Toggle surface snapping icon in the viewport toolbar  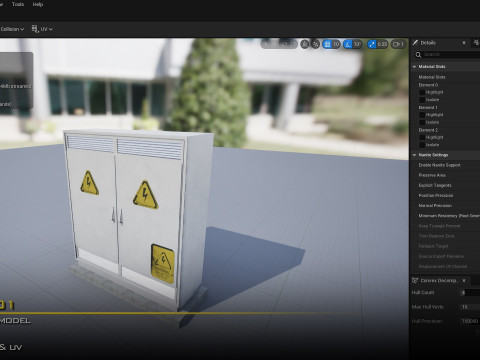click(x=305, y=44)
